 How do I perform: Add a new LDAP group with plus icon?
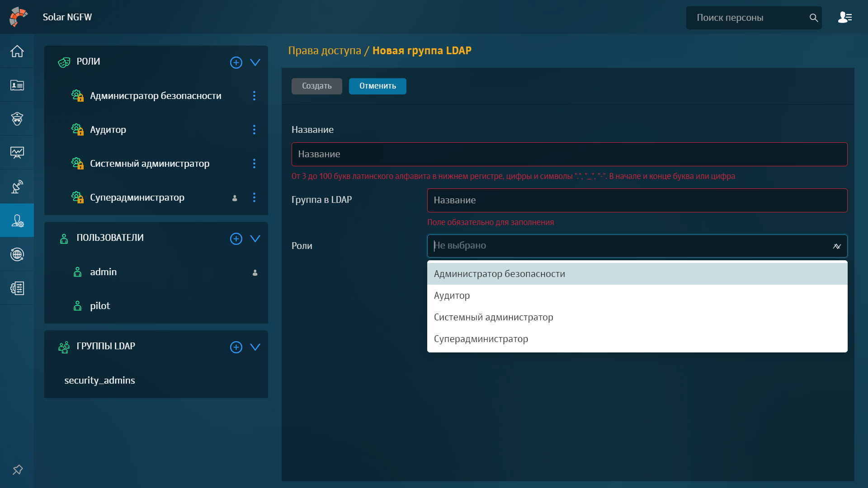[236, 347]
